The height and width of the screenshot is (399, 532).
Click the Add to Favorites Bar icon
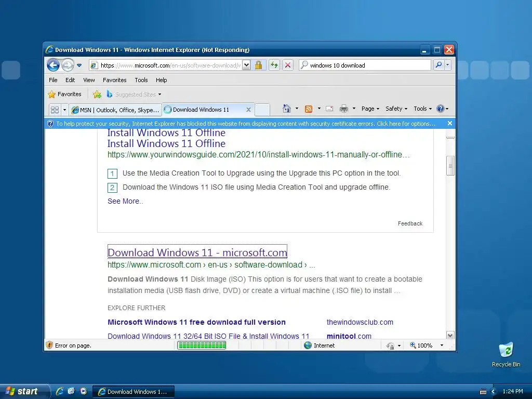tap(97, 95)
